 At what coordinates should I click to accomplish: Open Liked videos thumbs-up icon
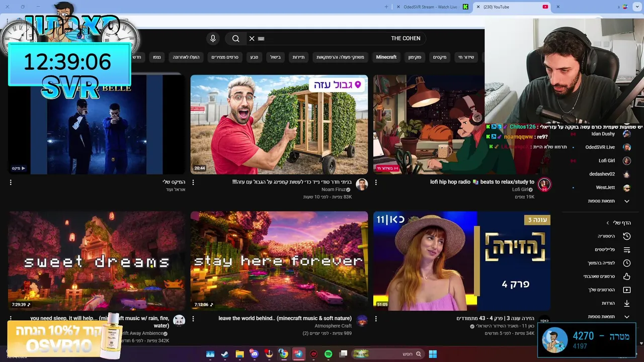pyautogui.click(x=626, y=277)
